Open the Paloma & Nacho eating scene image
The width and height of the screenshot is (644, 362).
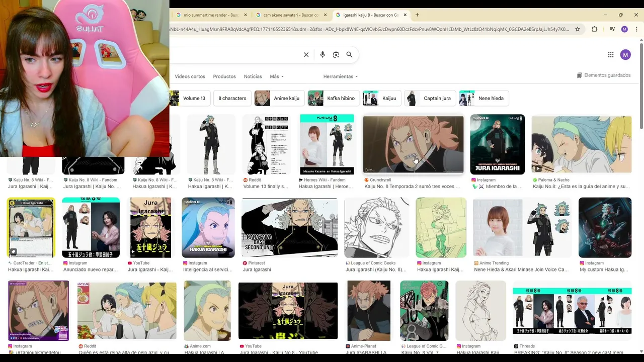(581, 145)
